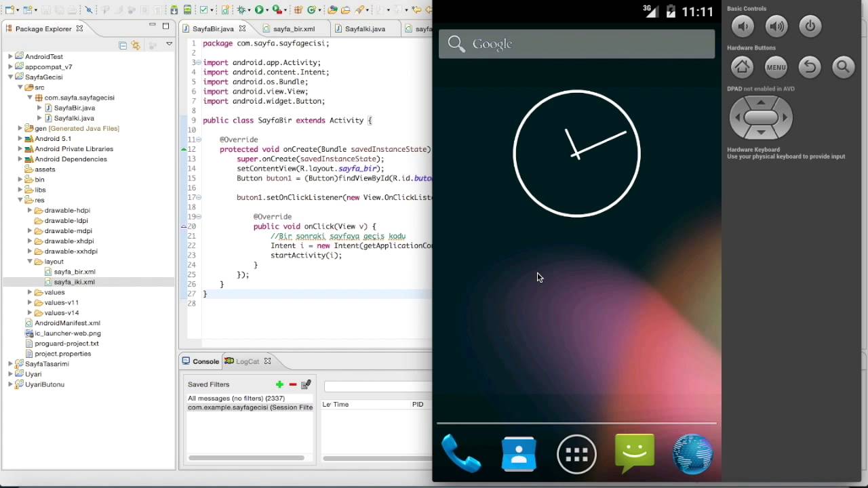Select AndroidManifest.xml in Package Explorer
This screenshot has height=488, width=868.
[67, 323]
